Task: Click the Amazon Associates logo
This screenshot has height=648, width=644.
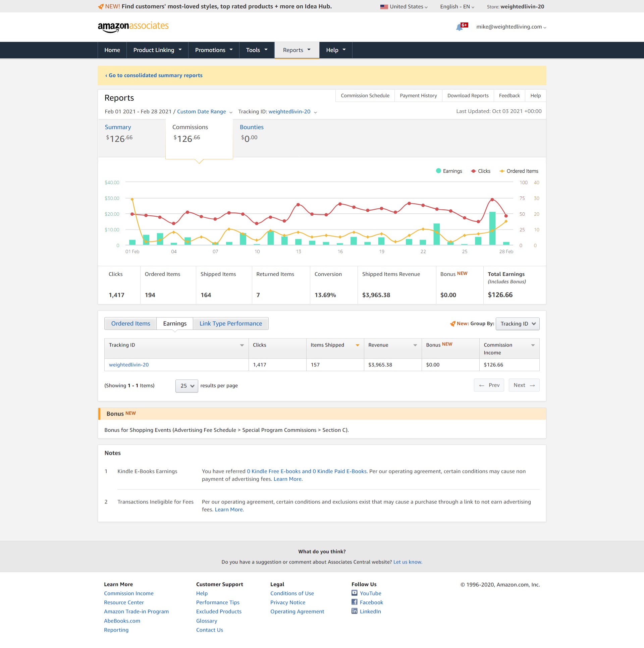Action: point(133,27)
